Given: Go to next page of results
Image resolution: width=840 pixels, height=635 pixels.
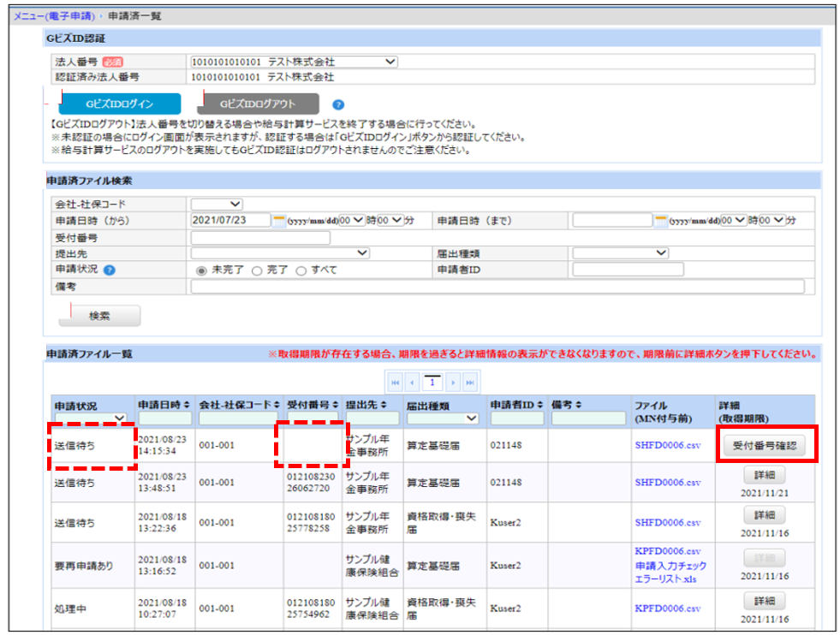Looking at the screenshot, I should point(453,383).
